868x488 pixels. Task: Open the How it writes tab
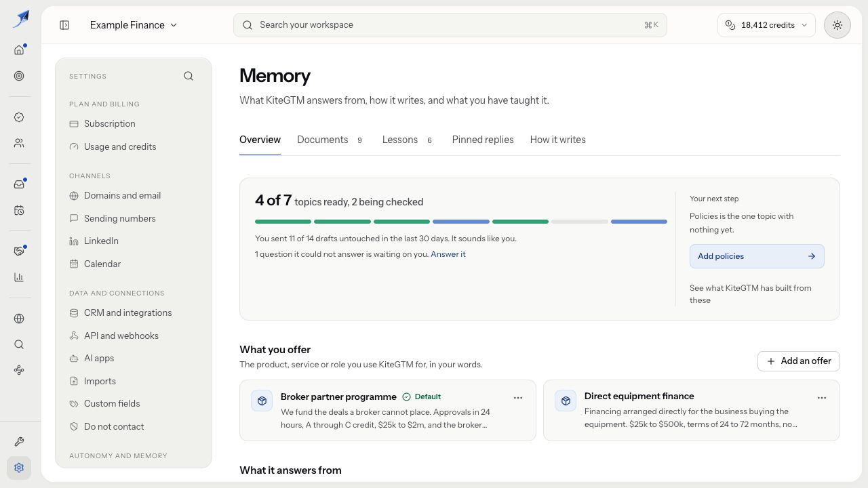pos(558,140)
